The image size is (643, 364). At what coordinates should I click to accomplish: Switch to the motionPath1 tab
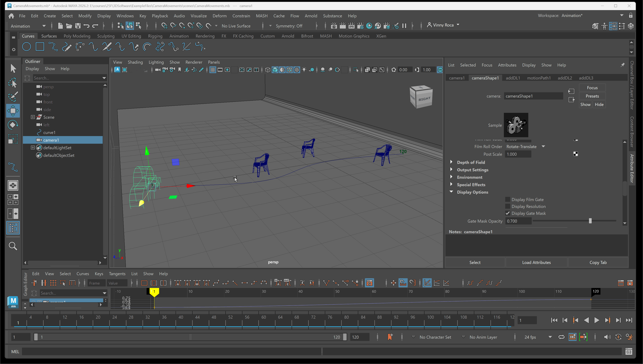click(x=539, y=78)
